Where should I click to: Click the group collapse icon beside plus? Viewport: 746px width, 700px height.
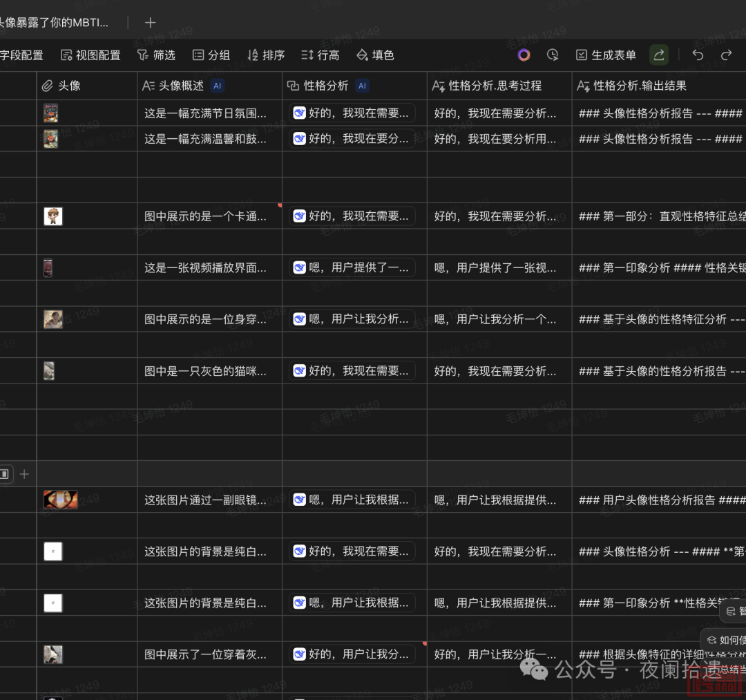coord(4,474)
